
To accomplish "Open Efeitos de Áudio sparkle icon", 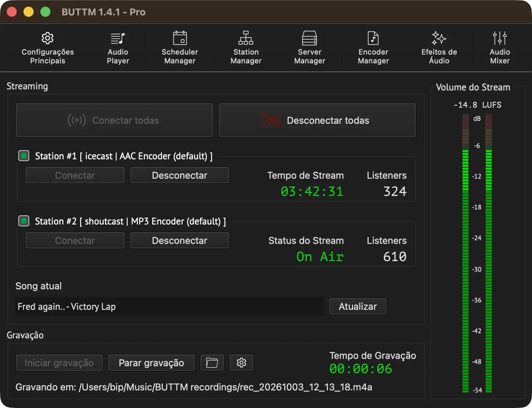I will pos(439,38).
